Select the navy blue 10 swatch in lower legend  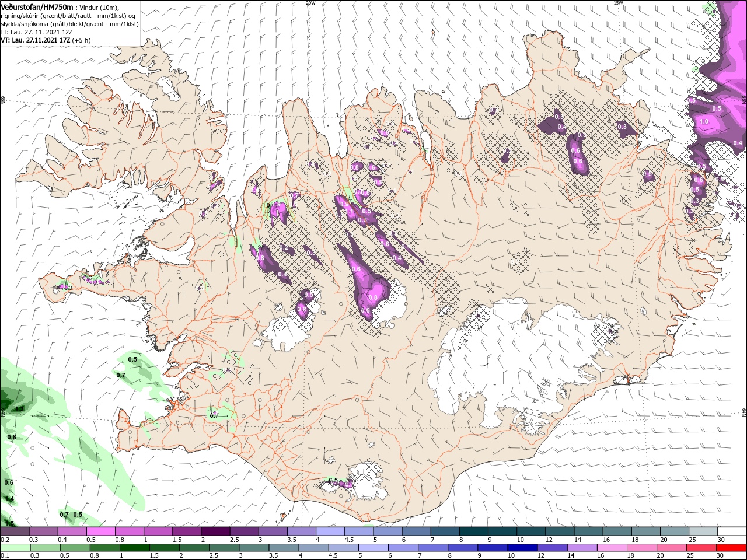pos(522,548)
